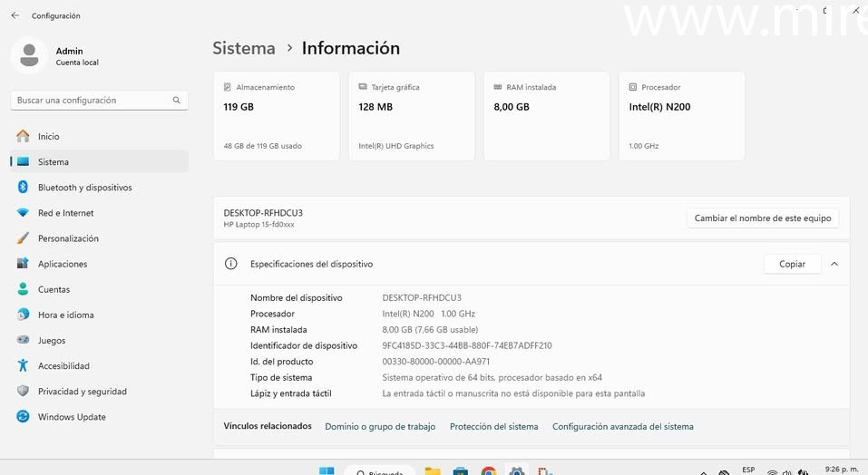Click the Accesibilidad icon
This screenshot has height=475, width=868.
pos(23,366)
